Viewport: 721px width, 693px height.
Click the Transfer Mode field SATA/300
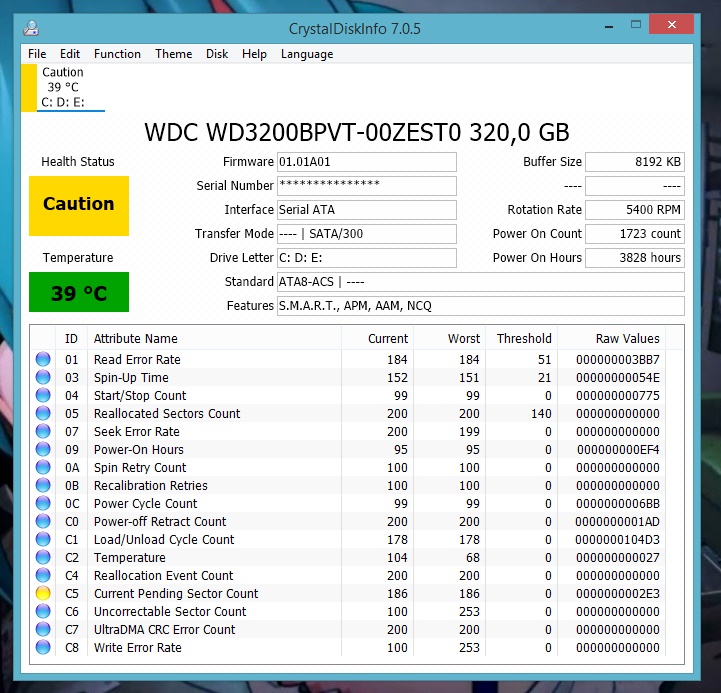[x=366, y=234]
